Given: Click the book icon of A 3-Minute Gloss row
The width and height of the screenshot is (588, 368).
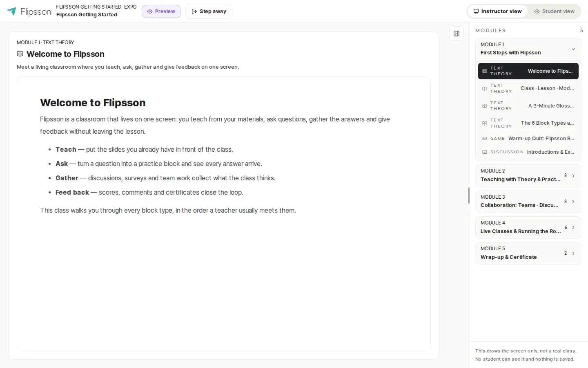Looking at the screenshot, I should click(x=485, y=106).
